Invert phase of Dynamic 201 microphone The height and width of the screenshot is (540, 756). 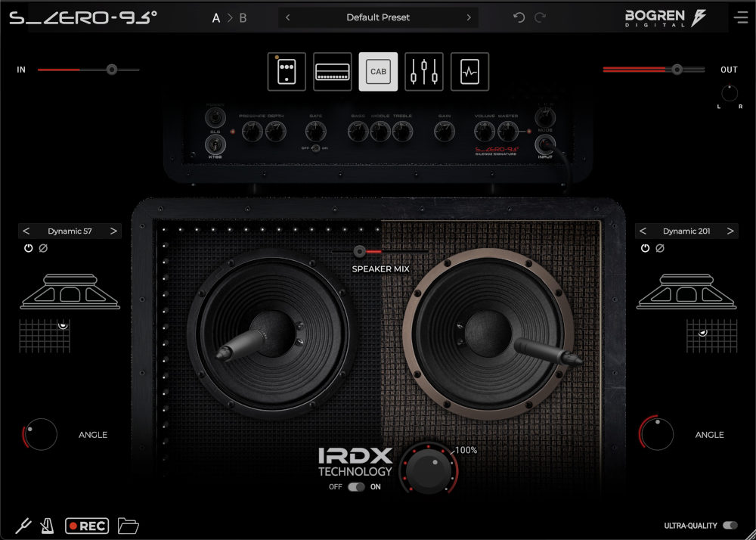(660, 248)
